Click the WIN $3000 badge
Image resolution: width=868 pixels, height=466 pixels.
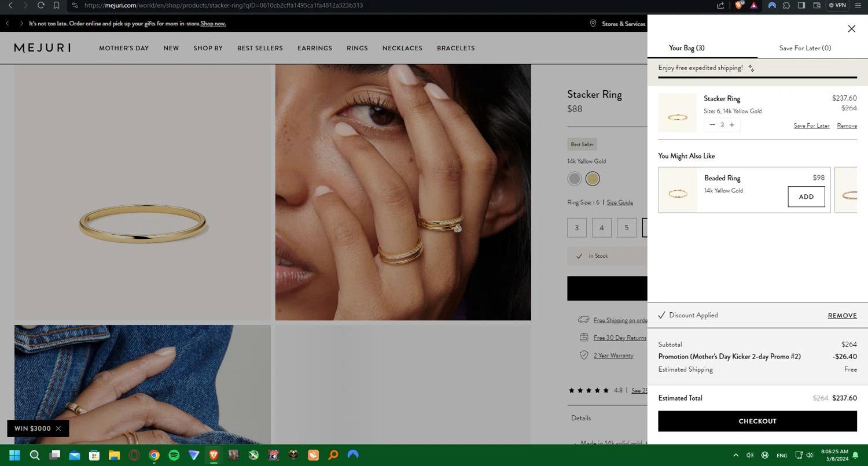tap(32, 428)
